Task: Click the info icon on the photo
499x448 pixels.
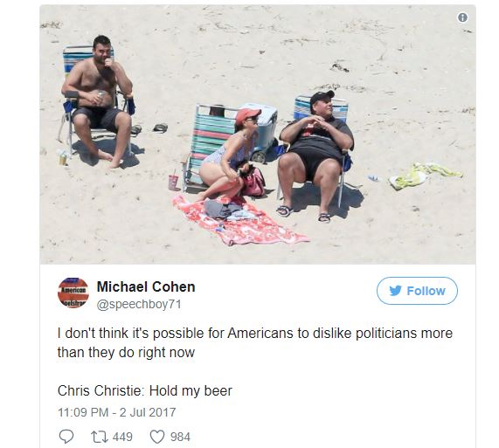Action: [462, 17]
